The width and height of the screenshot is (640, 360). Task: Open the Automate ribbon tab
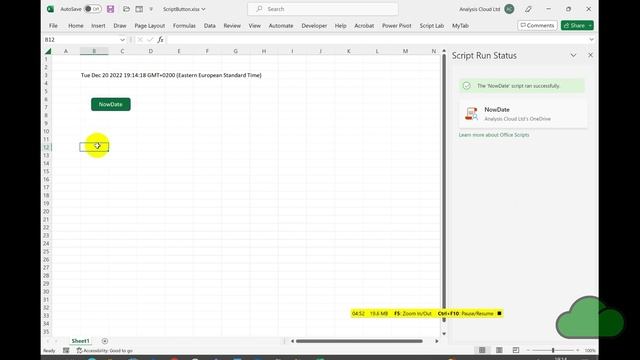click(x=281, y=26)
